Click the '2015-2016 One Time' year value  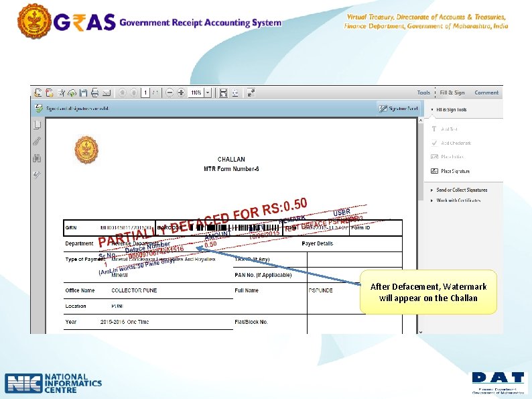click(125, 322)
